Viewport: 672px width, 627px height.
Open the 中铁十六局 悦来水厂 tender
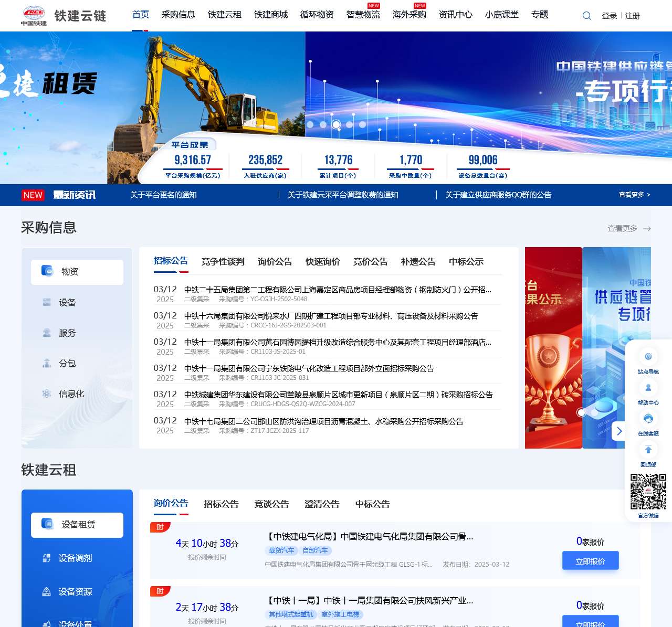[x=331, y=316]
